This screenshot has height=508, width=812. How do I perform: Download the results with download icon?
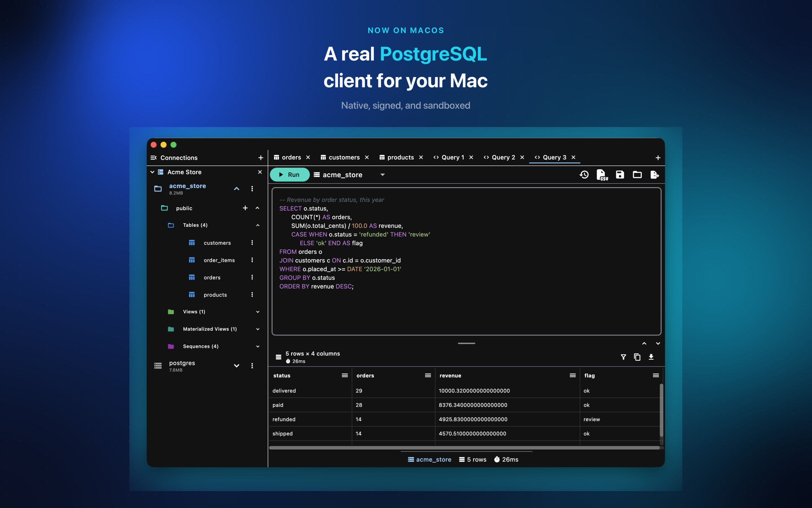[651, 357]
